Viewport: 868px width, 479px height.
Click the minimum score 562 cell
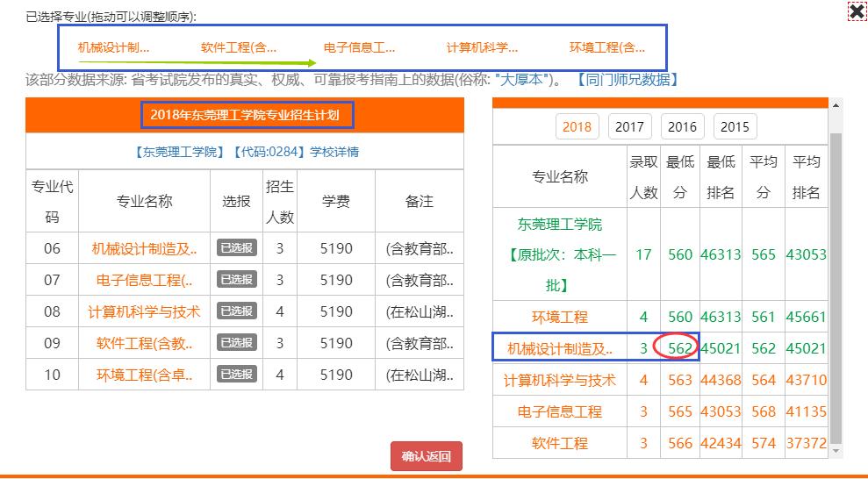[x=680, y=348]
